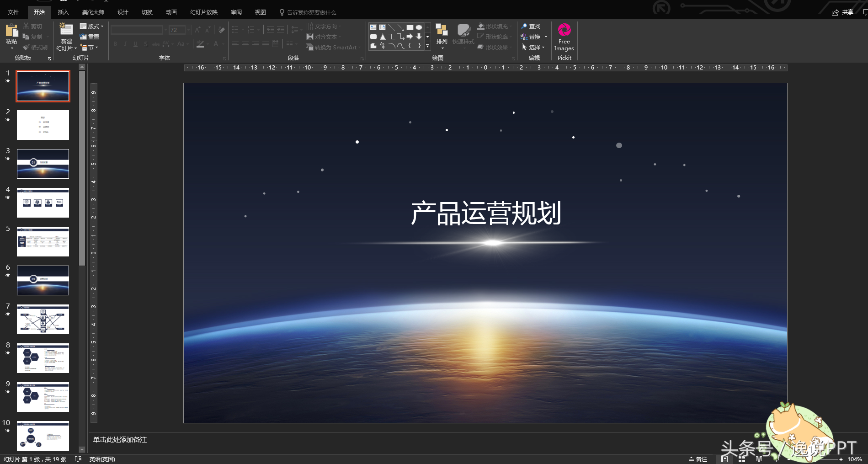
Task: Toggle Bold formatting
Action: tap(115, 44)
